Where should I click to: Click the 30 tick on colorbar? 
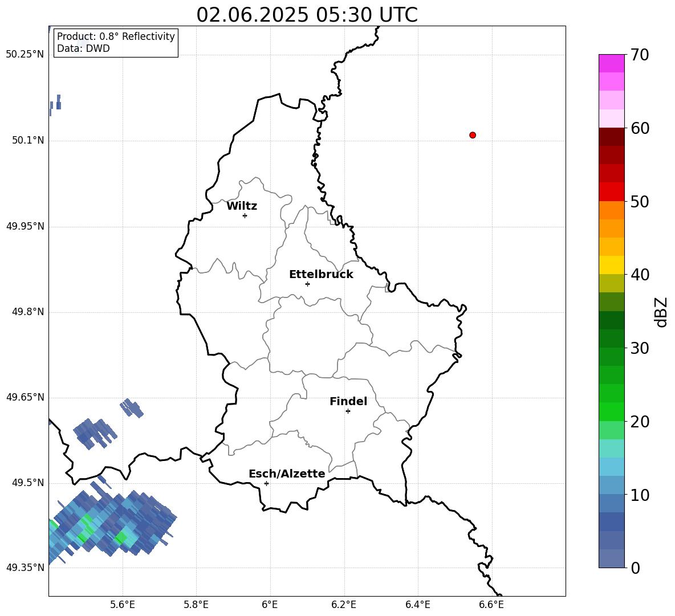(640, 348)
